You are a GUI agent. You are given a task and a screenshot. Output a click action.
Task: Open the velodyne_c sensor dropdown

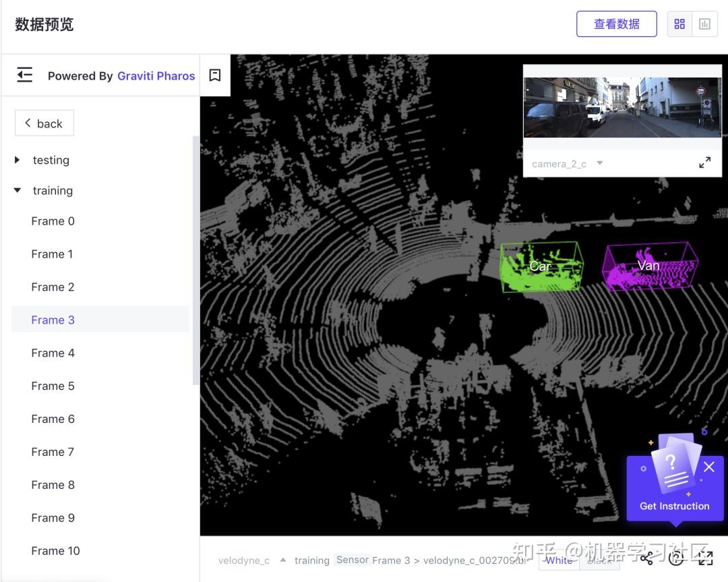click(283, 560)
